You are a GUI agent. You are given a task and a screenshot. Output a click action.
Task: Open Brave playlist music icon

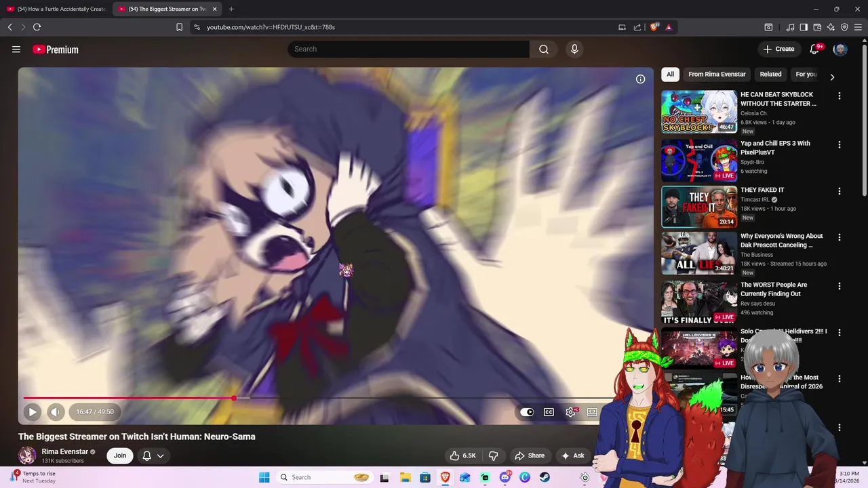click(790, 27)
